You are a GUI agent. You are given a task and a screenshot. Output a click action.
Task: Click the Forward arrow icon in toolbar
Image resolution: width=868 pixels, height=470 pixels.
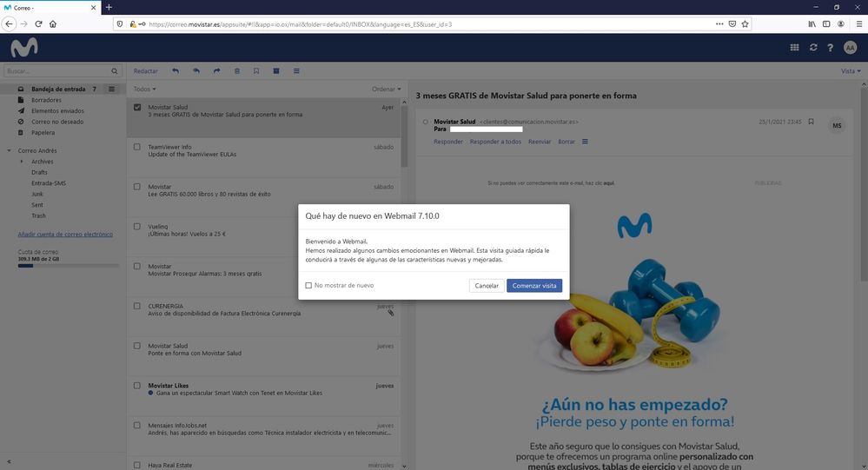[216, 70]
